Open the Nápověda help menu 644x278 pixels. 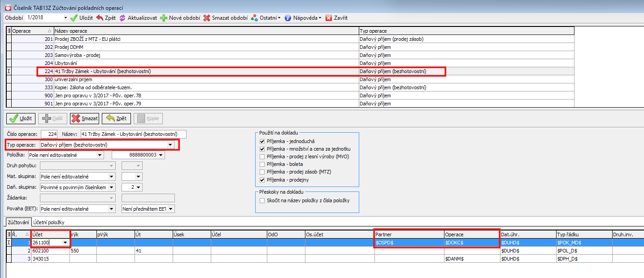tap(303, 18)
